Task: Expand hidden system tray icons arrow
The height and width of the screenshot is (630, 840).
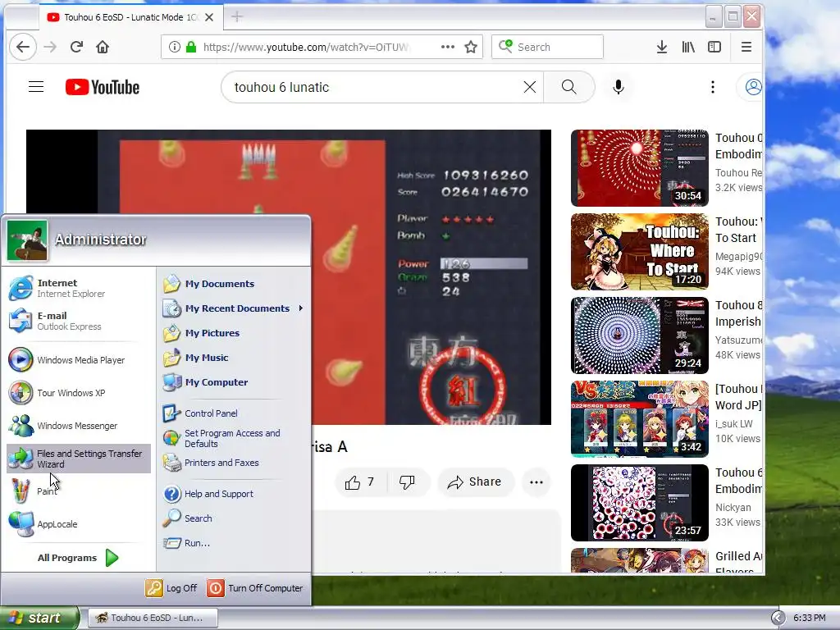Action: click(x=778, y=619)
